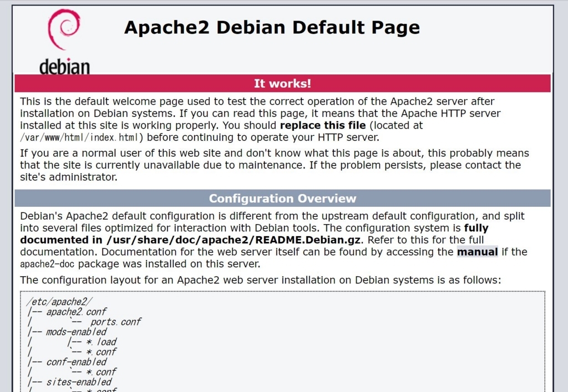The width and height of the screenshot is (568, 392).
Task: Click the It works! banner
Action: 282,84
